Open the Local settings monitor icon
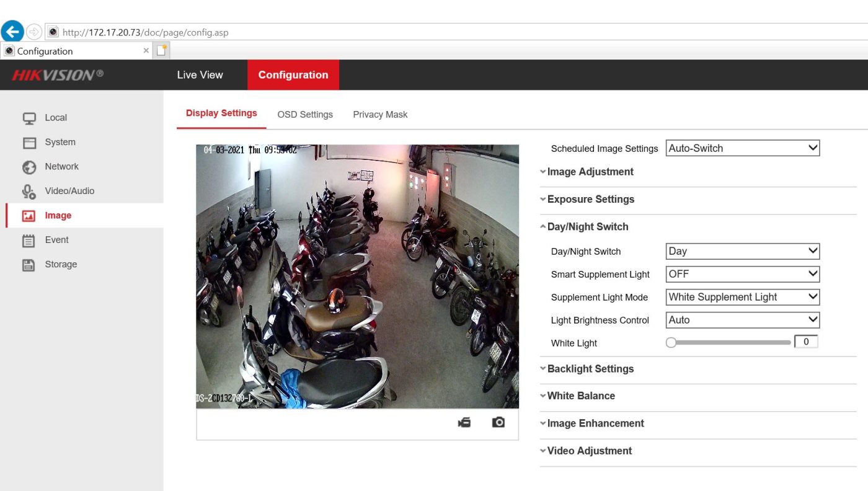The height and width of the screenshot is (491, 868). tap(29, 118)
